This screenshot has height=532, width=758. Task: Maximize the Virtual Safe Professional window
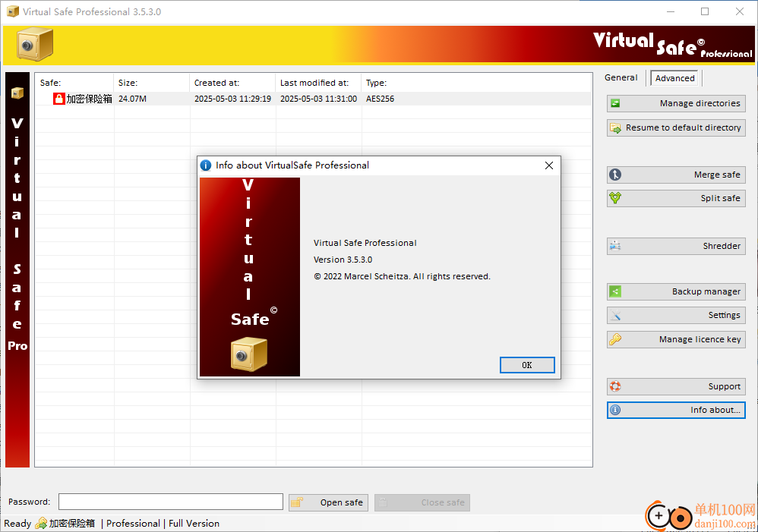pos(705,11)
